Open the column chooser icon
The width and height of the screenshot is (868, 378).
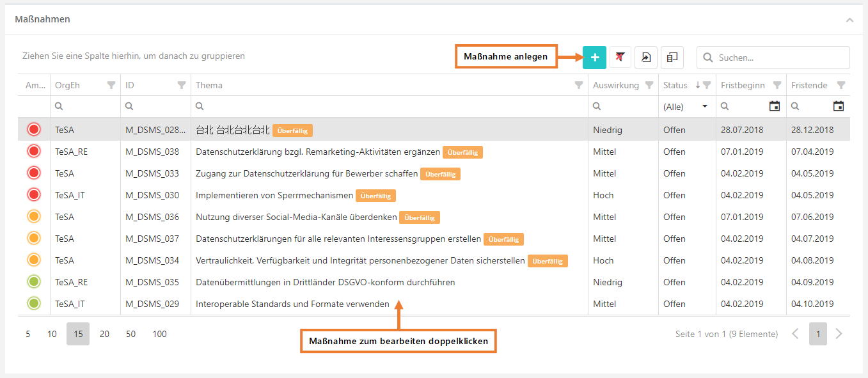(x=672, y=58)
